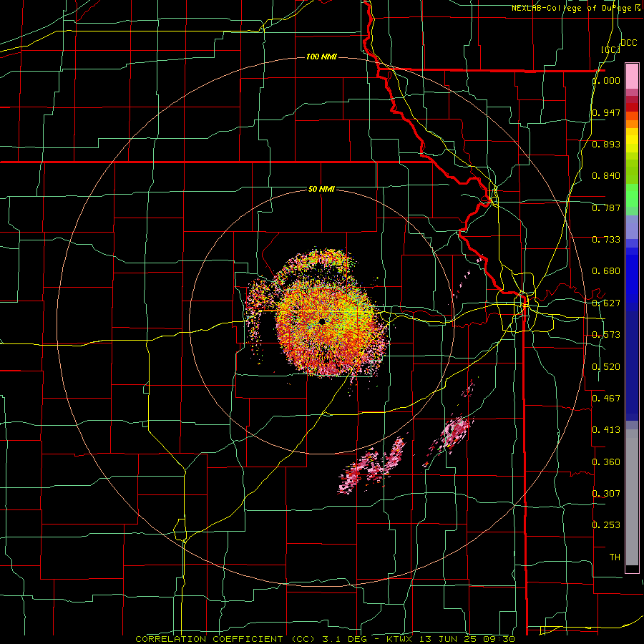Screen dimensions: 644x644
Task: Pick the gray segment of color bar
Action: point(632,497)
